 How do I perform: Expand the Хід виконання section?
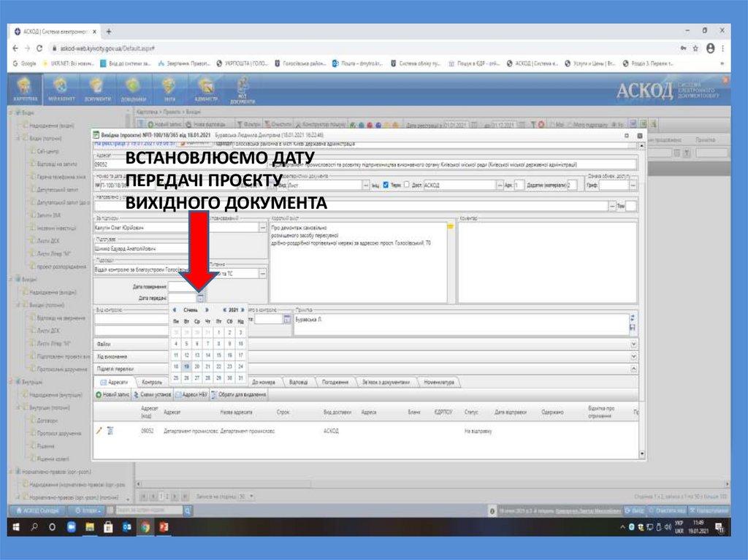click(x=633, y=356)
